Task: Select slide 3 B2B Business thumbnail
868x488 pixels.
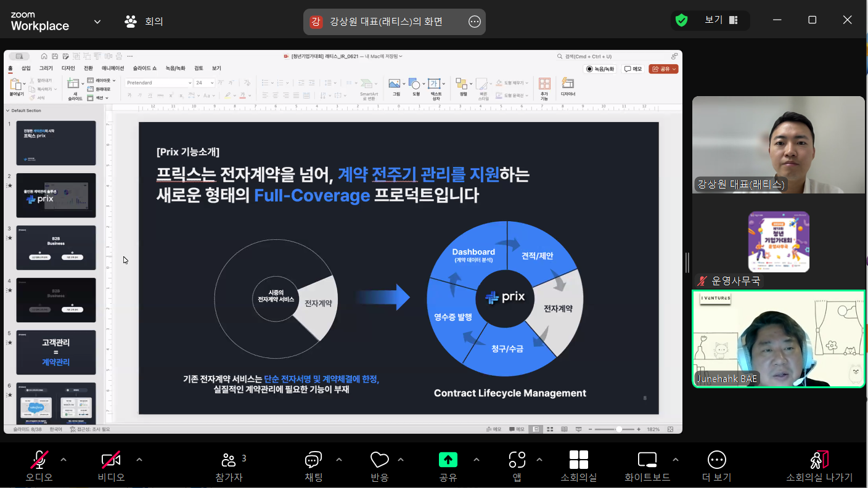Action: (x=56, y=248)
